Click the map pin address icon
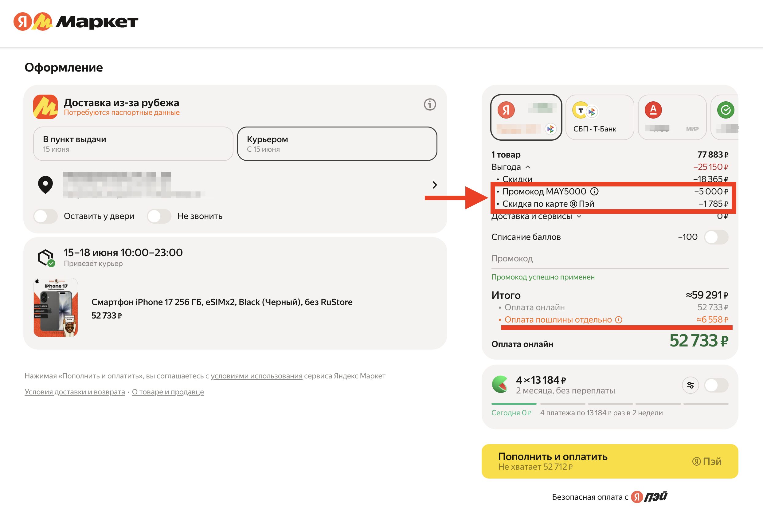The width and height of the screenshot is (763, 532). pos(45,185)
